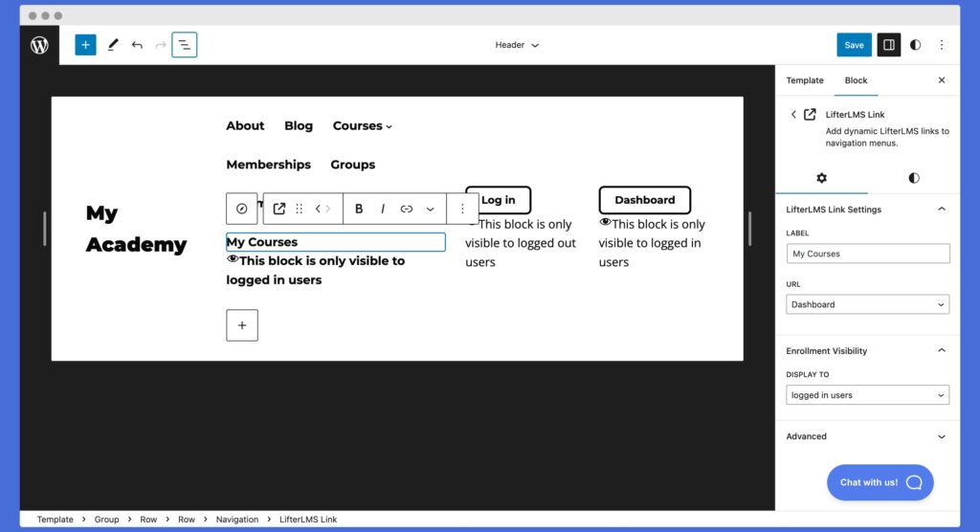Click the left canvas resize handle

point(44,229)
